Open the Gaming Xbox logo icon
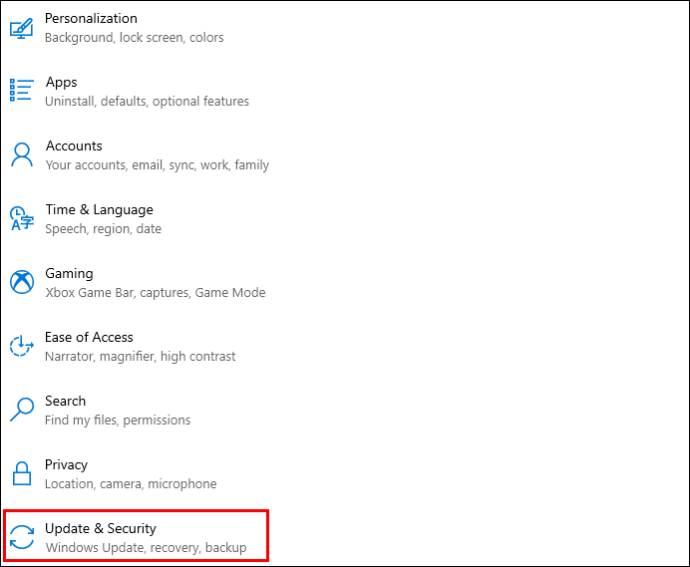The image size is (690, 567). point(22,282)
